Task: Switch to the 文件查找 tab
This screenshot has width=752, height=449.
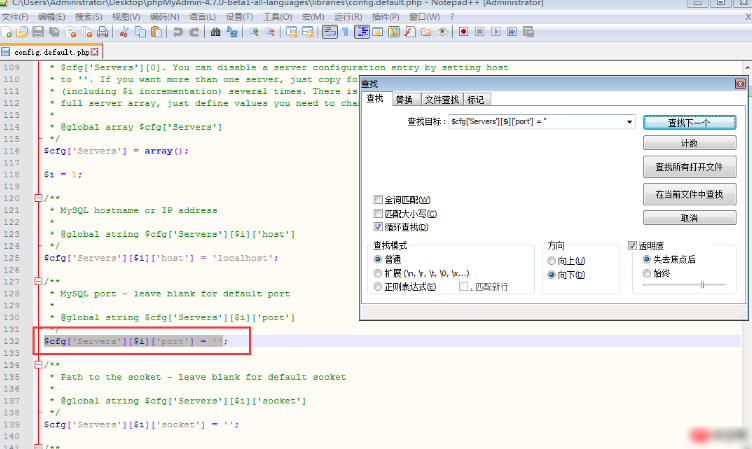Action: coord(442,99)
